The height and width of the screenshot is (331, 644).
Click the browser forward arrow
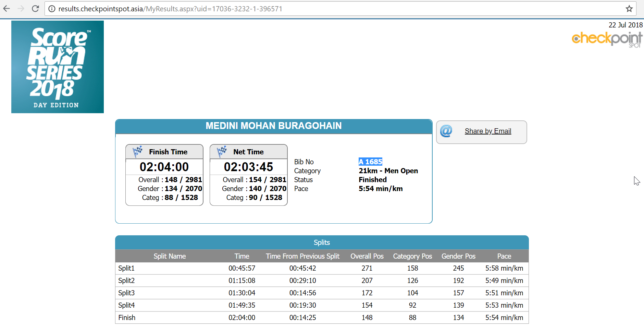point(21,9)
